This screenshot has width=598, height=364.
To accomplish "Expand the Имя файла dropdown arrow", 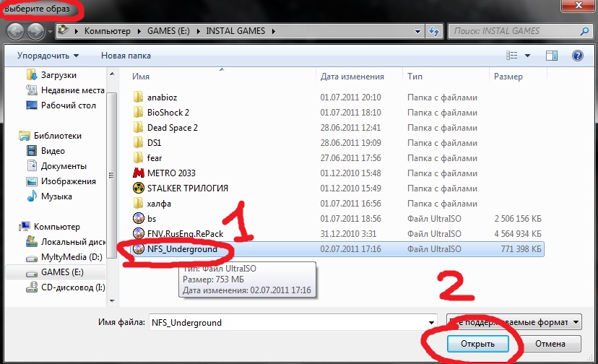I will [431, 323].
